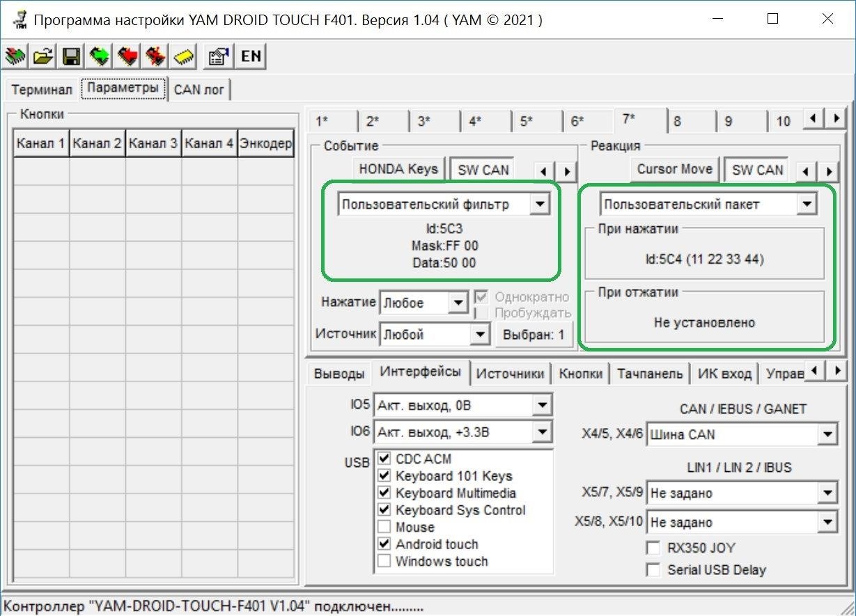
Task: Toggle the Keyboard Multimedia checkbox
Action: pyautogui.click(x=384, y=493)
